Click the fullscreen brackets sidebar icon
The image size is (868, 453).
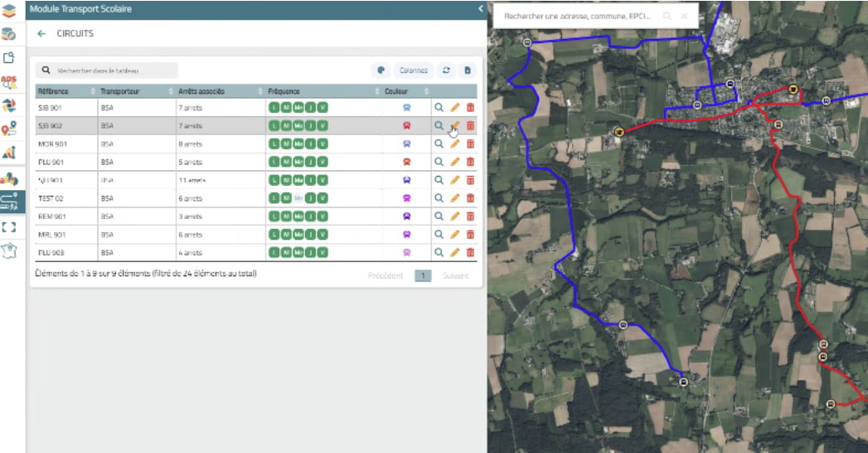tap(9, 226)
